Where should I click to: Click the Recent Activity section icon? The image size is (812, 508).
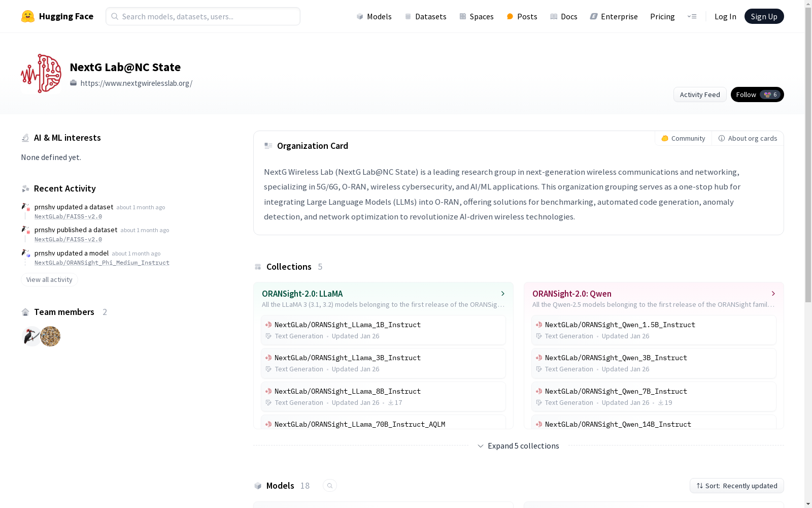[x=25, y=188]
